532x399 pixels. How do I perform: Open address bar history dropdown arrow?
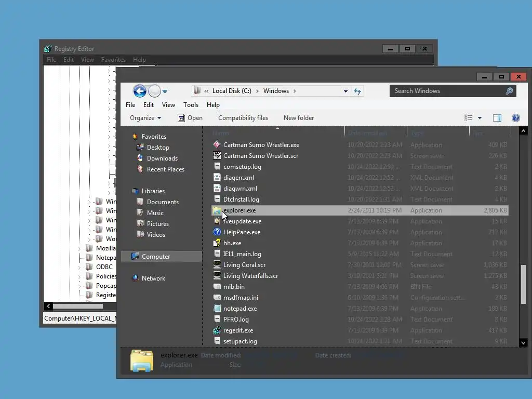click(345, 91)
